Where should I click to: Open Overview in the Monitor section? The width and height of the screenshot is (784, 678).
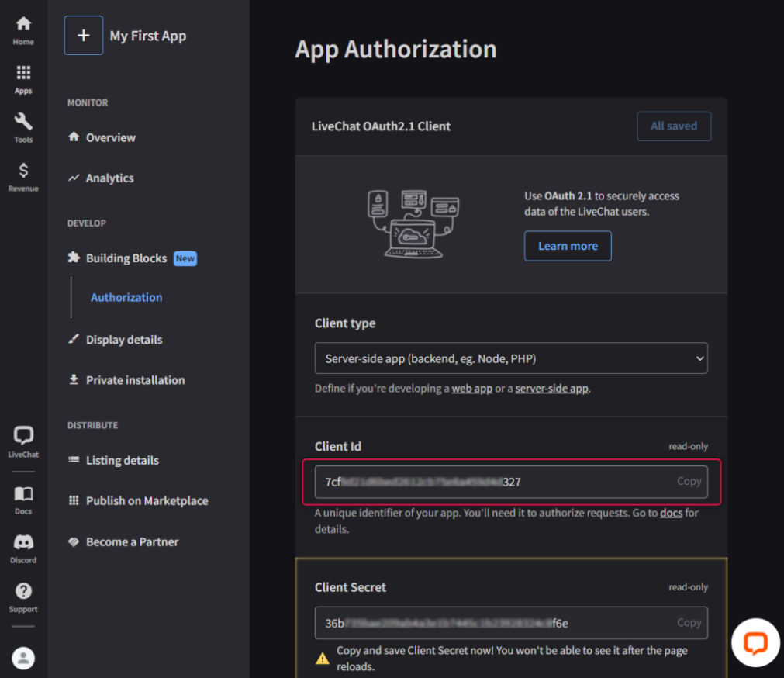tap(110, 137)
